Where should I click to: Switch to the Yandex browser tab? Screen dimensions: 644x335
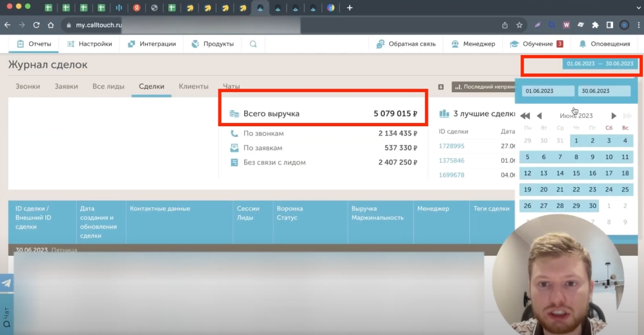(136, 8)
